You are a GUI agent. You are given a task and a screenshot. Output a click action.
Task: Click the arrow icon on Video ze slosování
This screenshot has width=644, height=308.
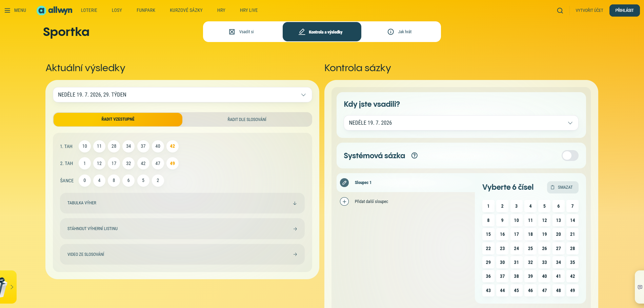point(295,254)
